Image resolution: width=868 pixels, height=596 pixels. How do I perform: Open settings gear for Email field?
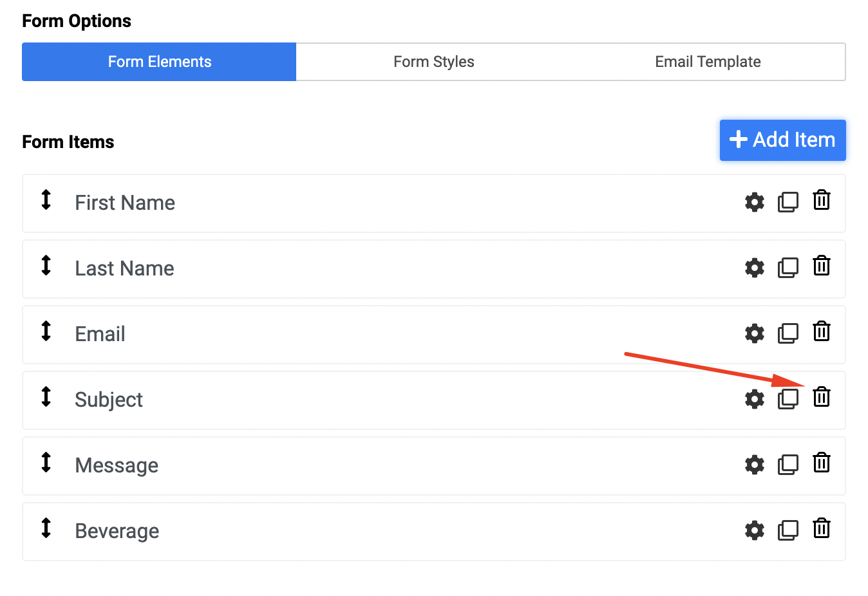pos(754,333)
